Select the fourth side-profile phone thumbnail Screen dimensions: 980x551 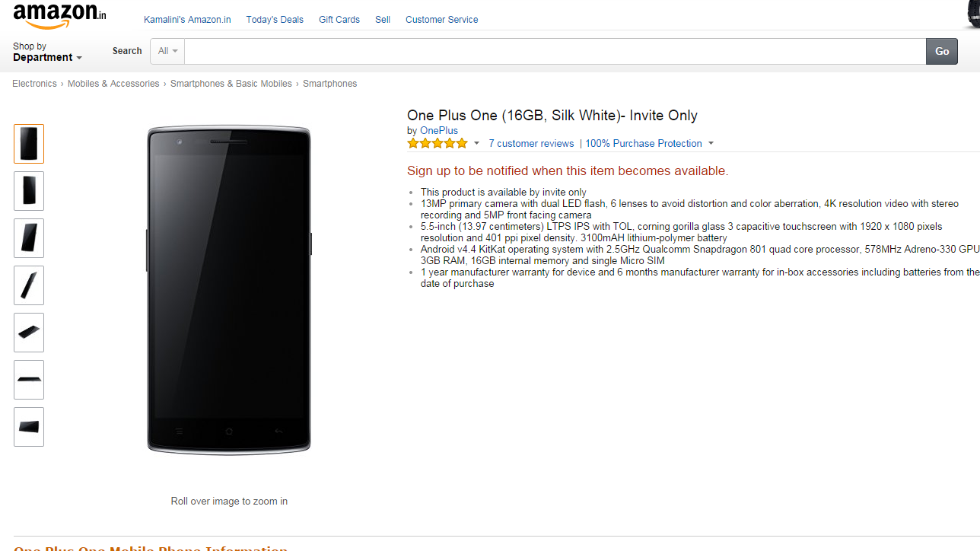(29, 285)
